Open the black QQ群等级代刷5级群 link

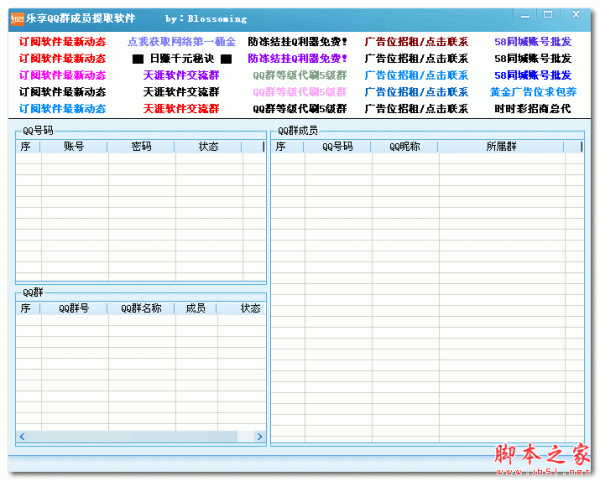click(300, 109)
